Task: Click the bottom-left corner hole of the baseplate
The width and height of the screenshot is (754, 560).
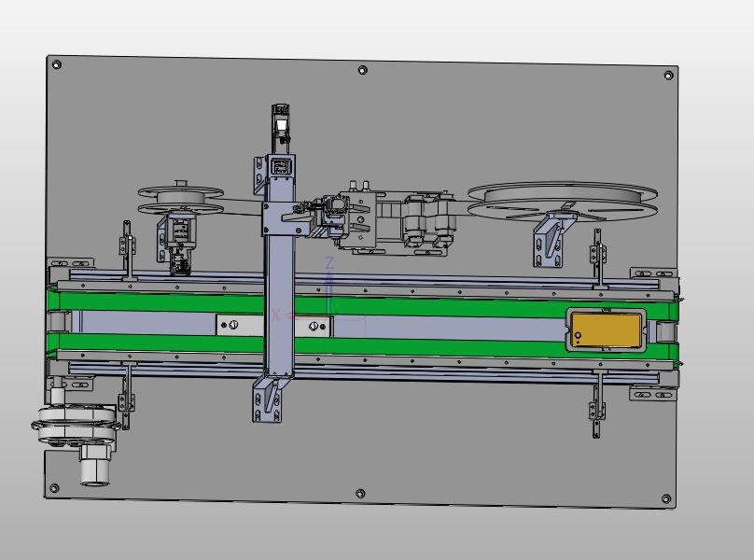Action: [54, 488]
